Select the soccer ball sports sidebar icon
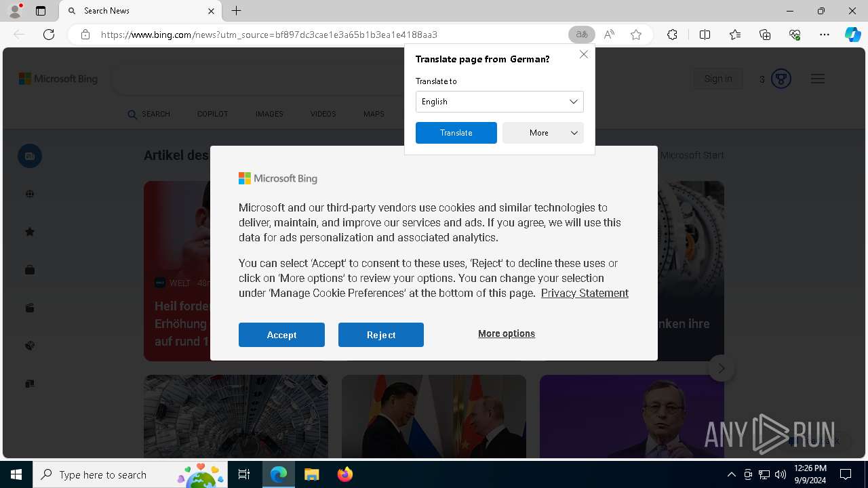The width and height of the screenshot is (868, 488). (x=30, y=346)
